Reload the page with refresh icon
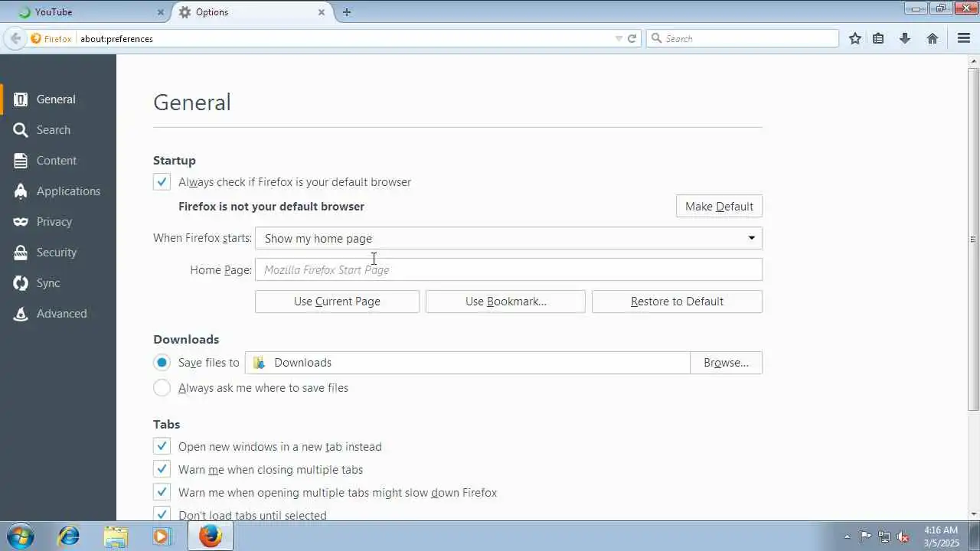980x551 pixels. coord(632,38)
